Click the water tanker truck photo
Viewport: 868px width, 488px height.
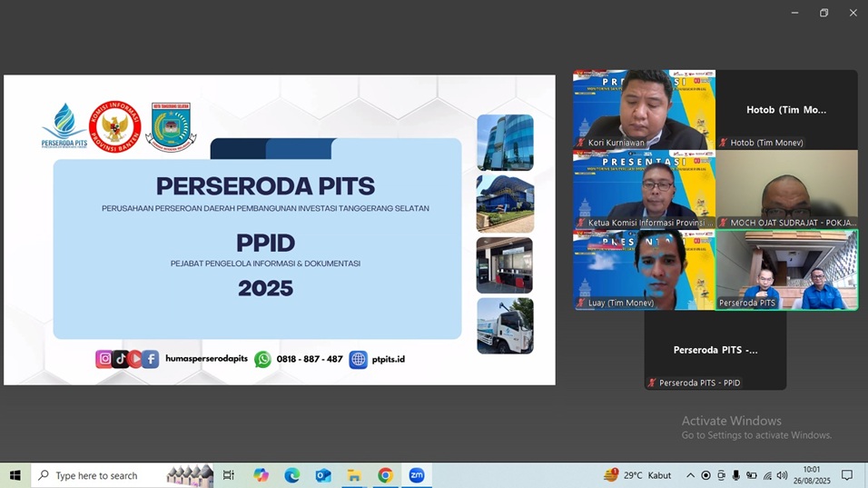[506, 325]
